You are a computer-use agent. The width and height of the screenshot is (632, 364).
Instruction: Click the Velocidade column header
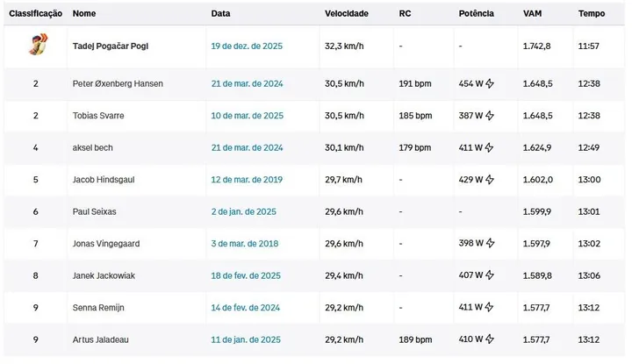pos(347,13)
